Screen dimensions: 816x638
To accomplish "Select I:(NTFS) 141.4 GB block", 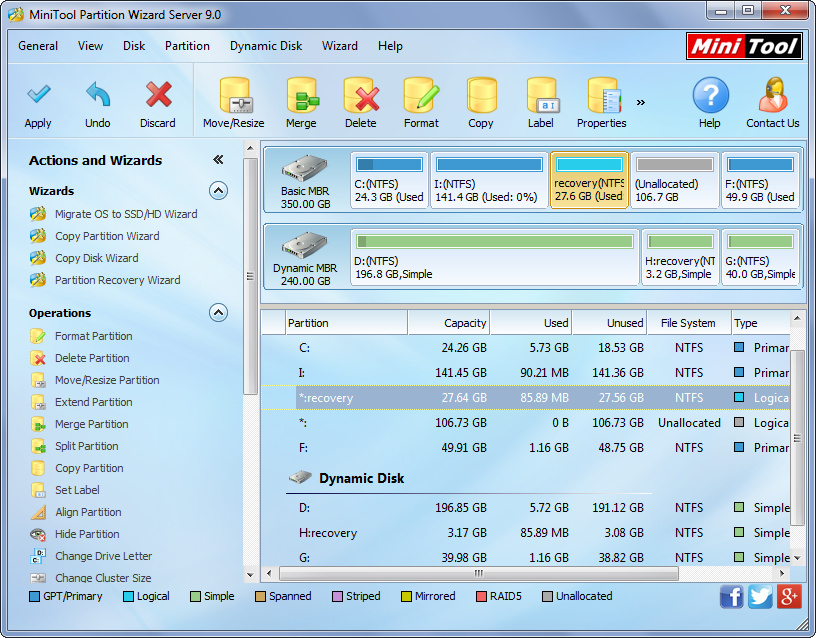I will tap(489, 180).
